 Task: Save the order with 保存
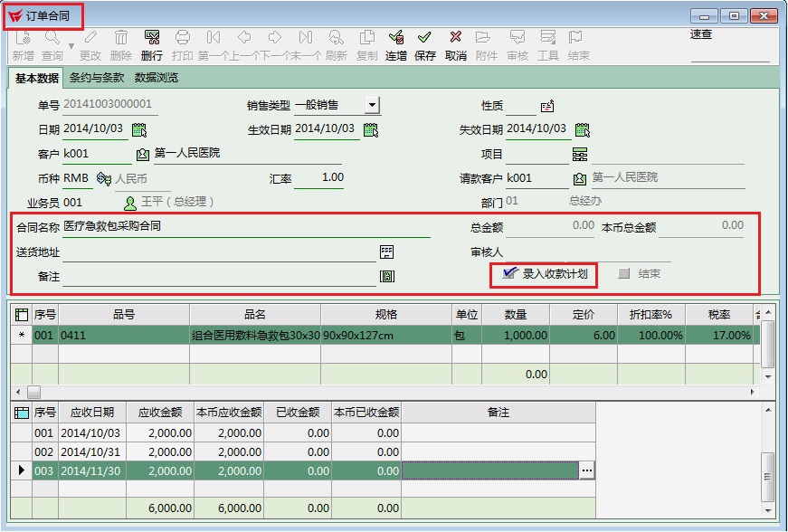pos(425,45)
